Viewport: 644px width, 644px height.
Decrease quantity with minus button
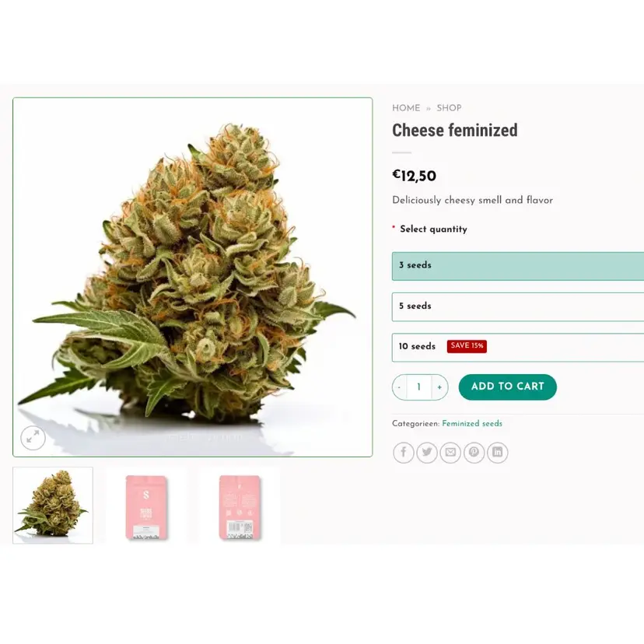399,387
